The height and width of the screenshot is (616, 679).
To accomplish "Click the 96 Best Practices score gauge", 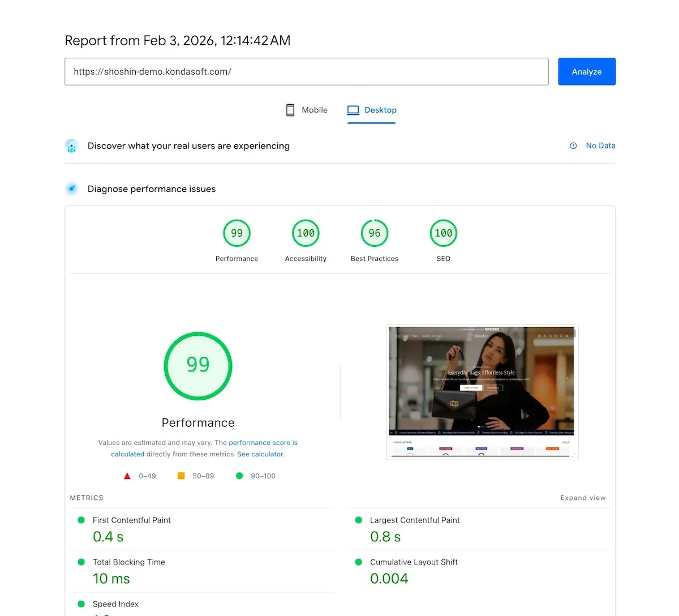I will point(375,233).
